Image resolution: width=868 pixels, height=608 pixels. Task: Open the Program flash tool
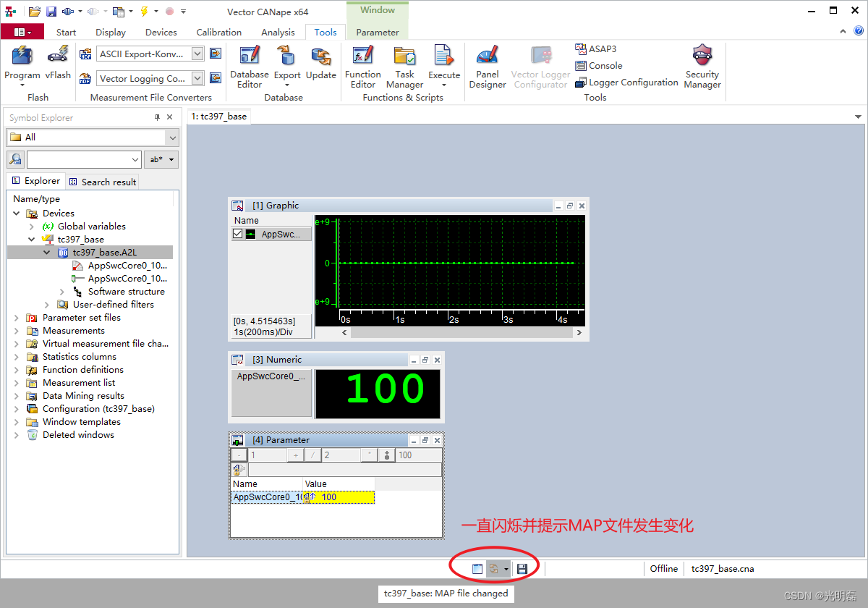(22, 65)
